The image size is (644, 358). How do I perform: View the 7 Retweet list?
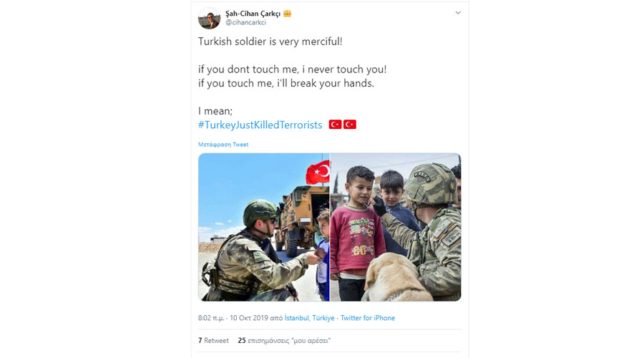[x=213, y=341]
